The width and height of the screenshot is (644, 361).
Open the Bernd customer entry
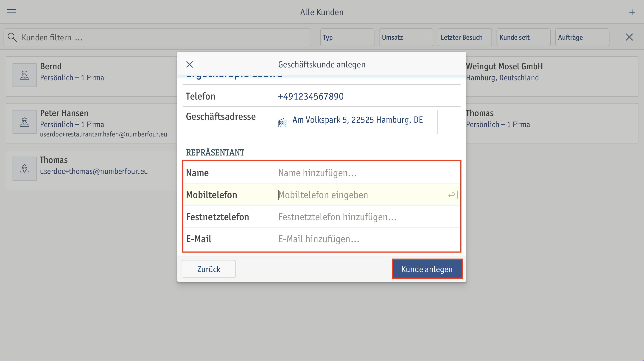[92, 76]
